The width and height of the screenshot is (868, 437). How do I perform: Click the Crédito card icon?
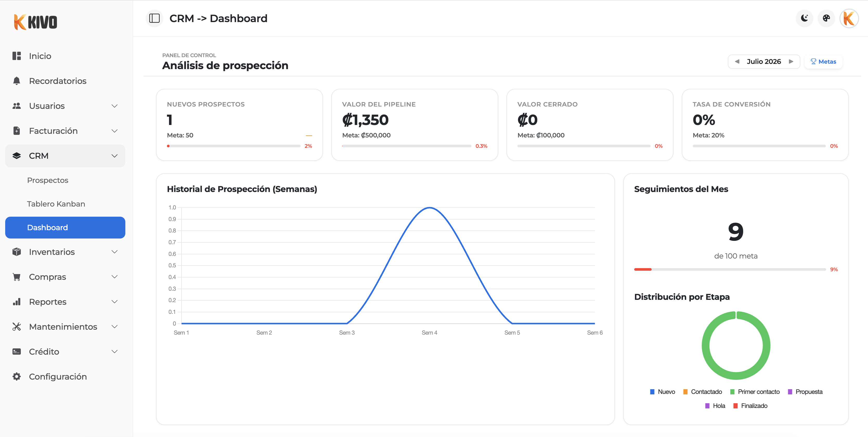coord(16,352)
